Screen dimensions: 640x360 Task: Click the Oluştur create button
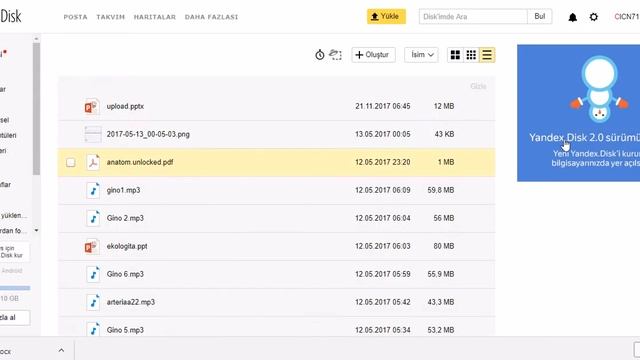coord(373,55)
